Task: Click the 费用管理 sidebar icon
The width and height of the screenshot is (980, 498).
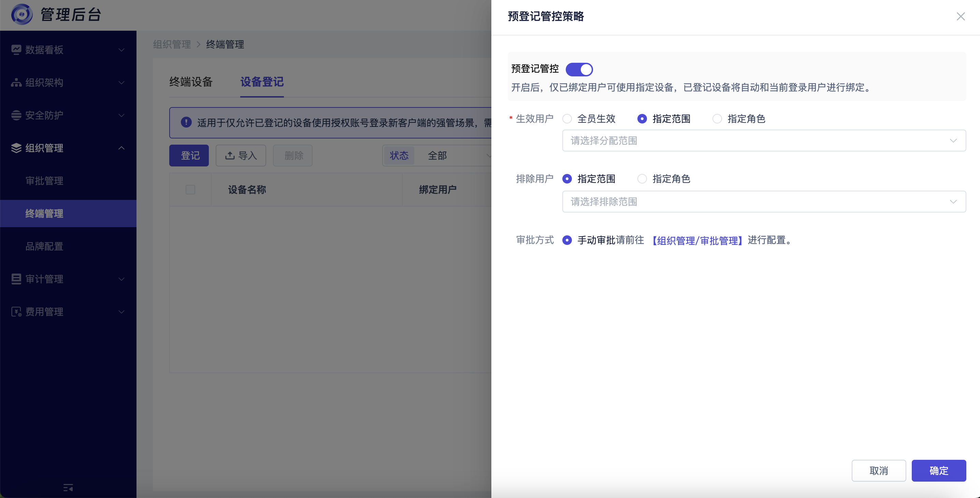Action: 16,312
